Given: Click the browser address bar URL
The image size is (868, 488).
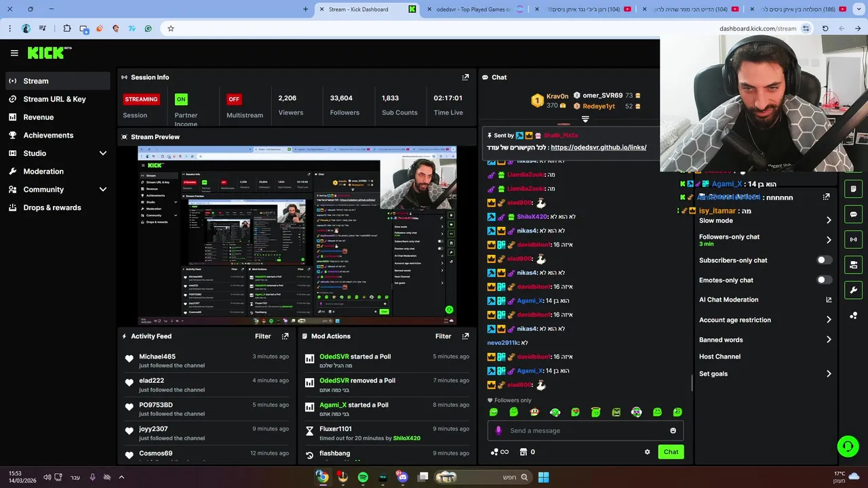Looking at the screenshot, I should coord(757,28).
